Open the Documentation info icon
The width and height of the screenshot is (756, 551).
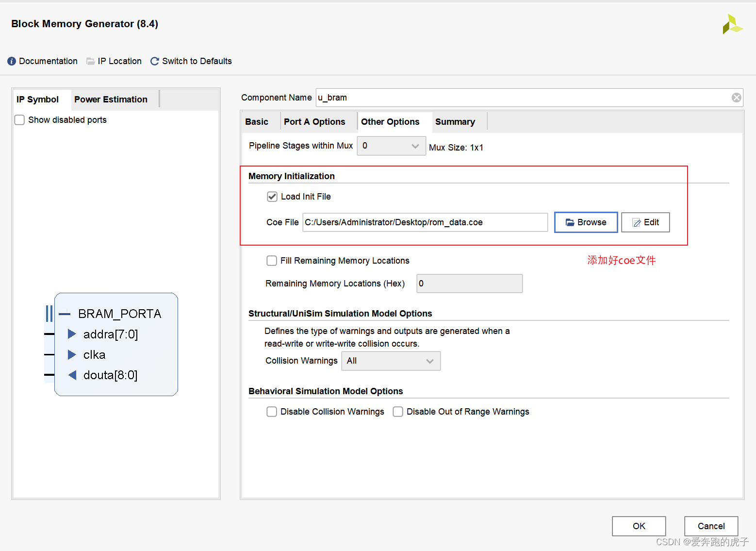pyautogui.click(x=12, y=61)
